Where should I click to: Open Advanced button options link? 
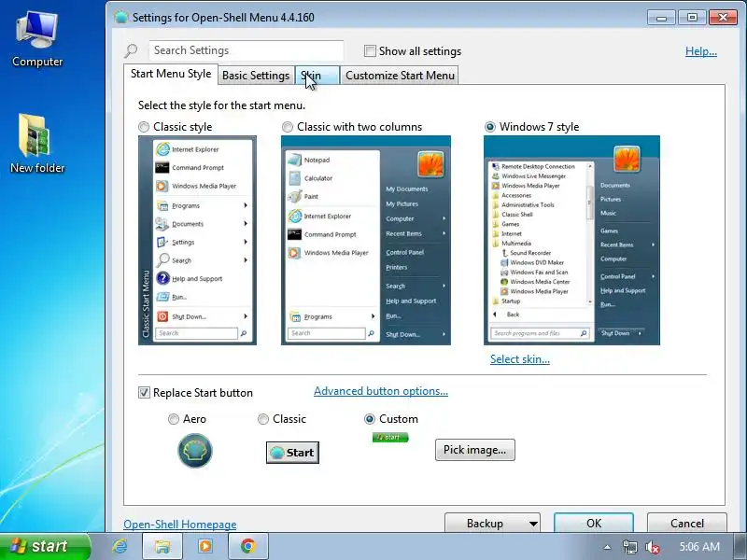click(x=381, y=391)
